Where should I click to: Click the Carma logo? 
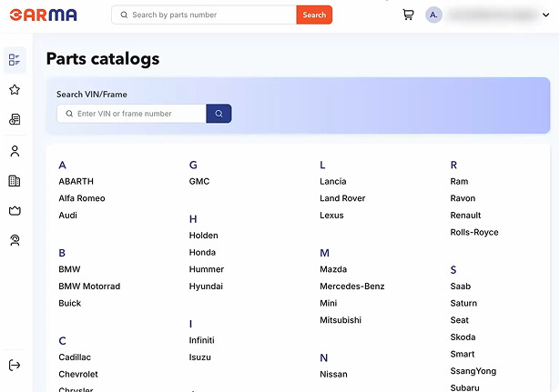(44, 15)
